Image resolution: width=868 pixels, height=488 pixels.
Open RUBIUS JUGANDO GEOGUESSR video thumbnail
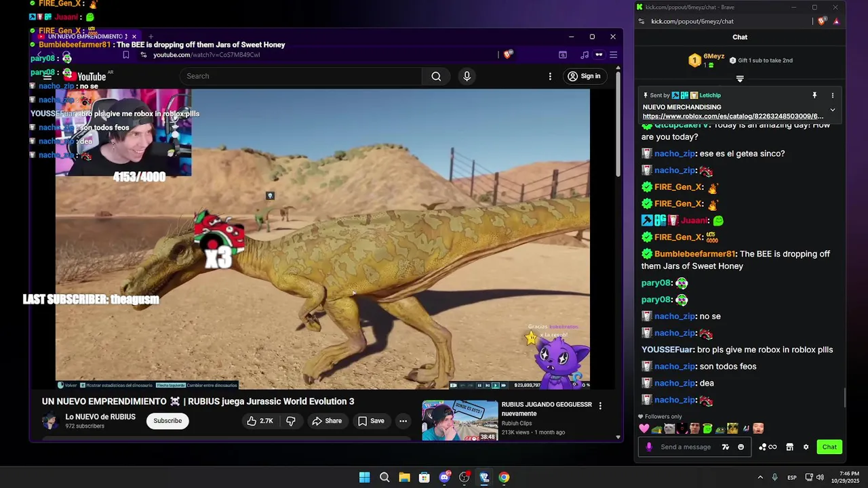pos(460,420)
